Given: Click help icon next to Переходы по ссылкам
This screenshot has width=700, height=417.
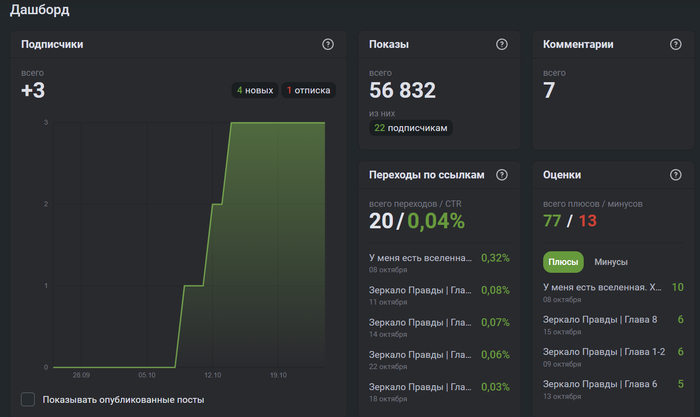Looking at the screenshot, I should point(502,175).
